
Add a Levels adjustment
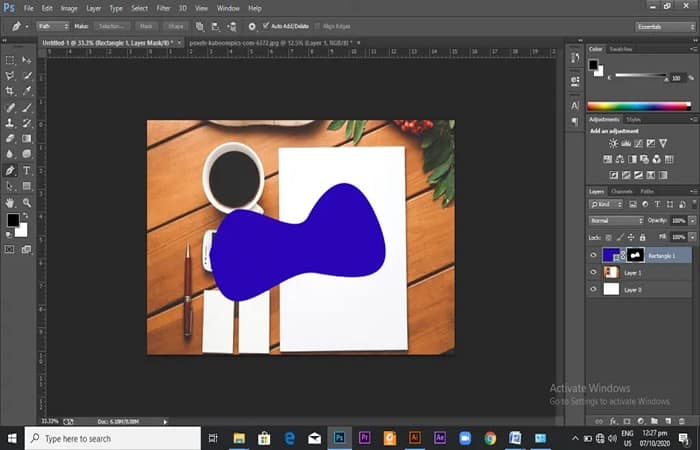pos(626,143)
